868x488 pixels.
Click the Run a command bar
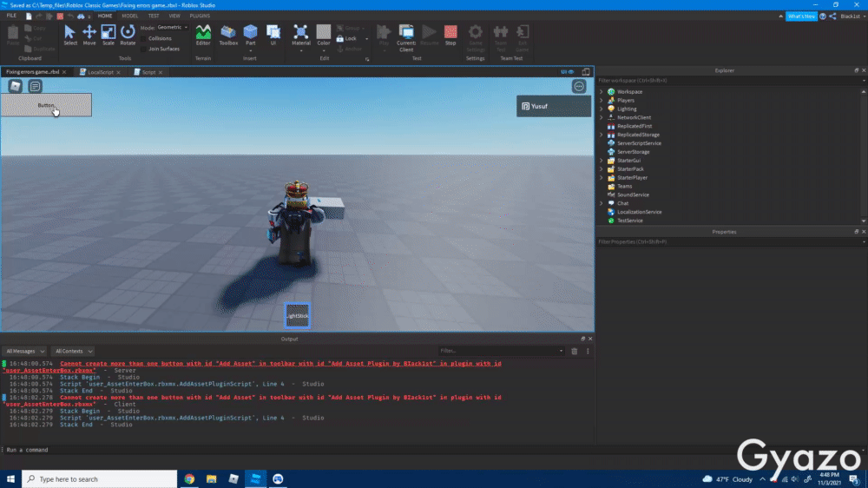pyautogui.click(x=297, y=451)
